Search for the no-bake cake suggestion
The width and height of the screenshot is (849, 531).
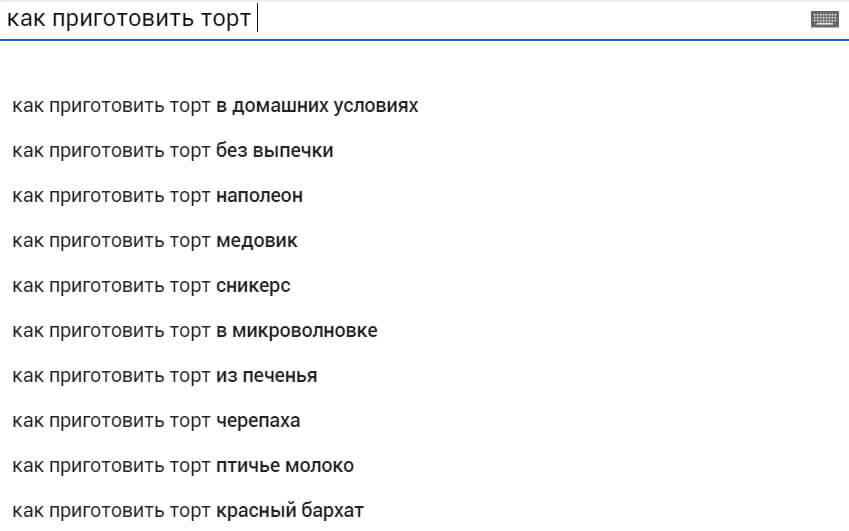(173, 151)
